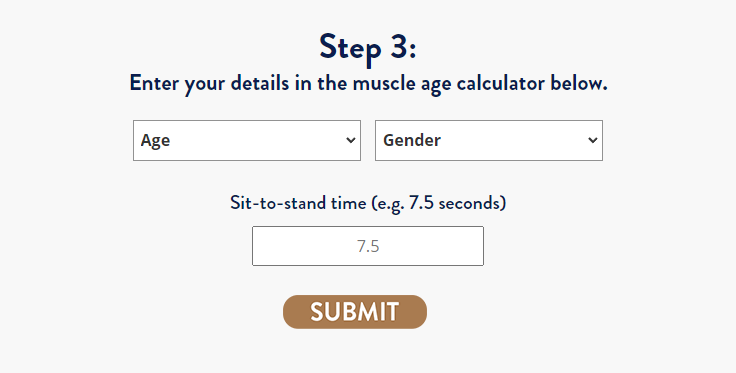
Task: Place cursor in the seconds entry box
Action: pyautogui.click(x=368, y=246)
